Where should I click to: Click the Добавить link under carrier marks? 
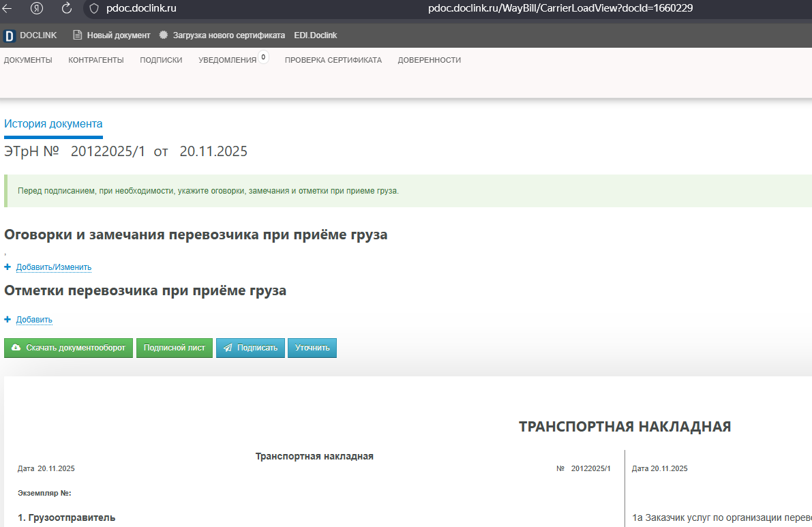(34, 320)
